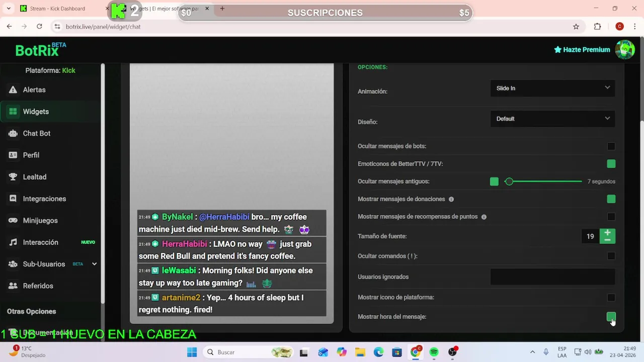Viewport: 644px width, 362px height.
Task: Toggle Ocultar mensajes antiguos checkbox
Action: [494, 182]
